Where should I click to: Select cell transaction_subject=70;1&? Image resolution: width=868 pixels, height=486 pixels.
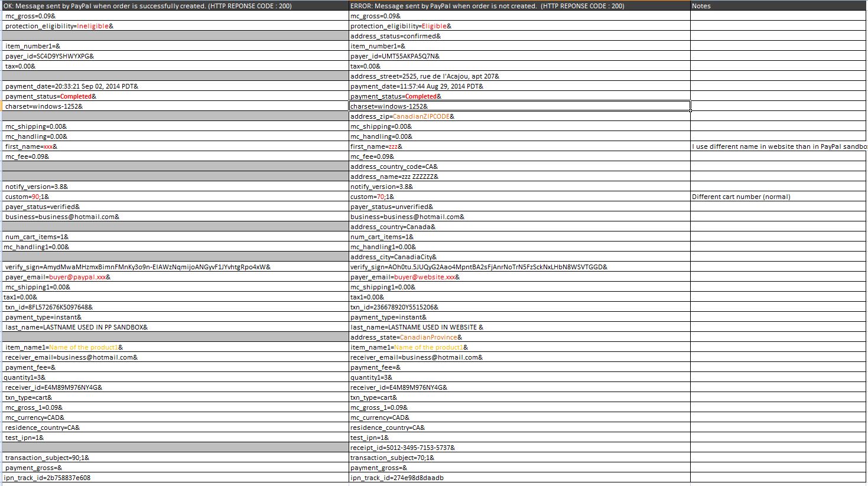[519, 458]
